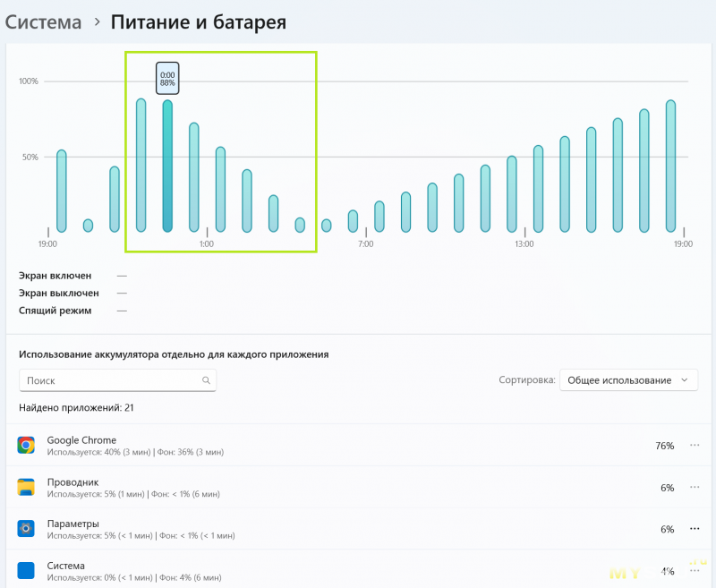Click the blue Система app icon
716x588 pixels.
tap(26, 570)
